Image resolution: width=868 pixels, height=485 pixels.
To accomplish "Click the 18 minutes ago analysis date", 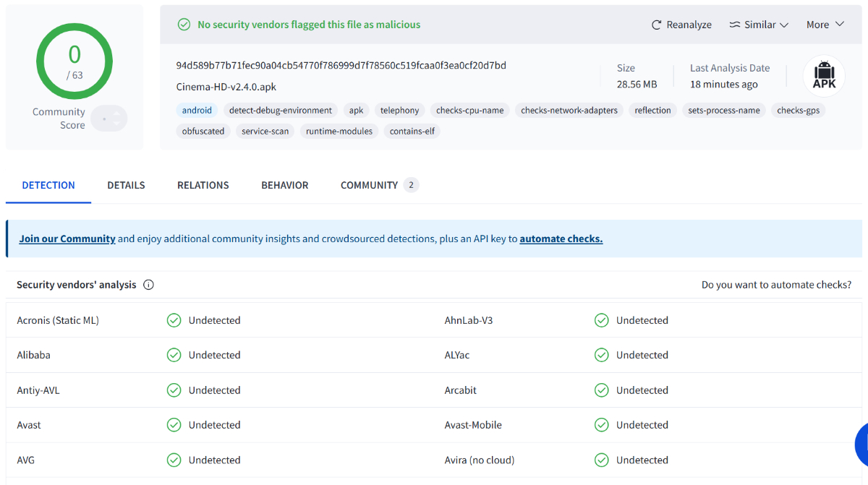I will click(x=724, y=84).
